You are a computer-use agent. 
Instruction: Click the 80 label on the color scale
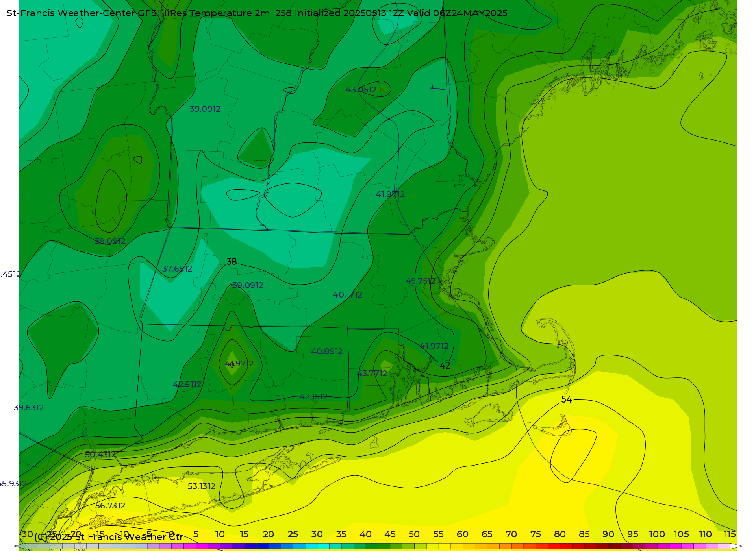point(560,534)
